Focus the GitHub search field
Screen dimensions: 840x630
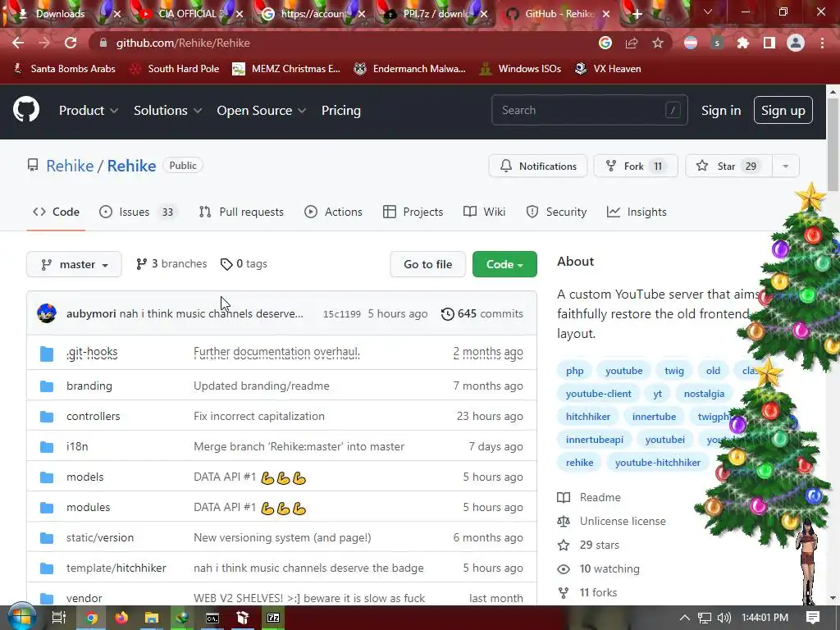(x=589, y=111)
